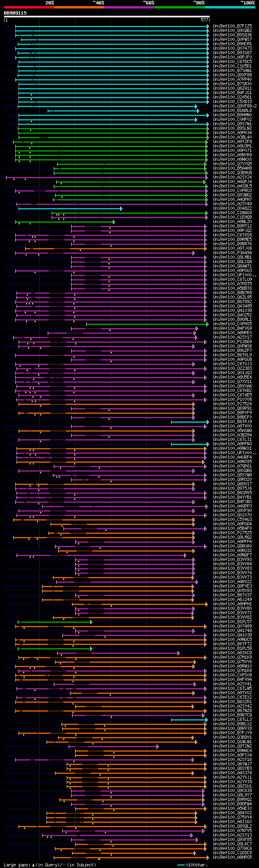This screenshot has width=259, height=868.
Task: Select label UniRef100_Q9M320
Action: [232, 479]
